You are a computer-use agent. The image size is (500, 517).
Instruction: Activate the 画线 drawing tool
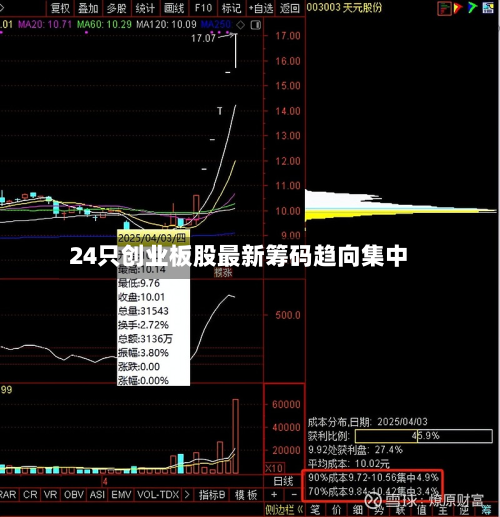point(174,8)
